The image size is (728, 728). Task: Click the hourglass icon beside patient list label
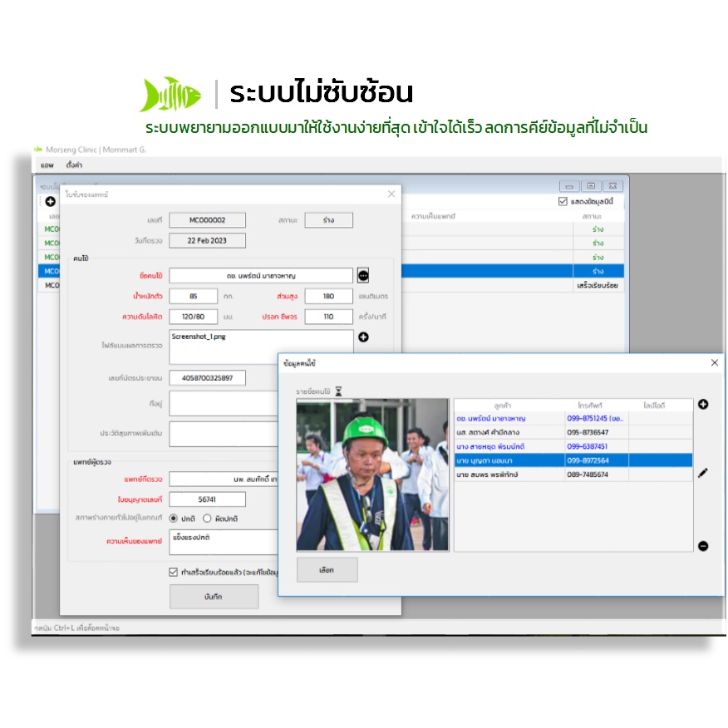[338, 390]
